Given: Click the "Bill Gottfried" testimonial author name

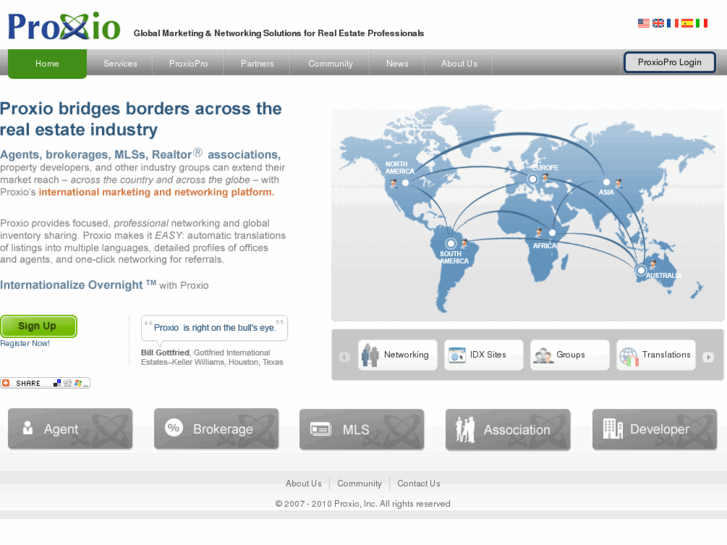Looking at the screenshot, I should pos(165,353).
